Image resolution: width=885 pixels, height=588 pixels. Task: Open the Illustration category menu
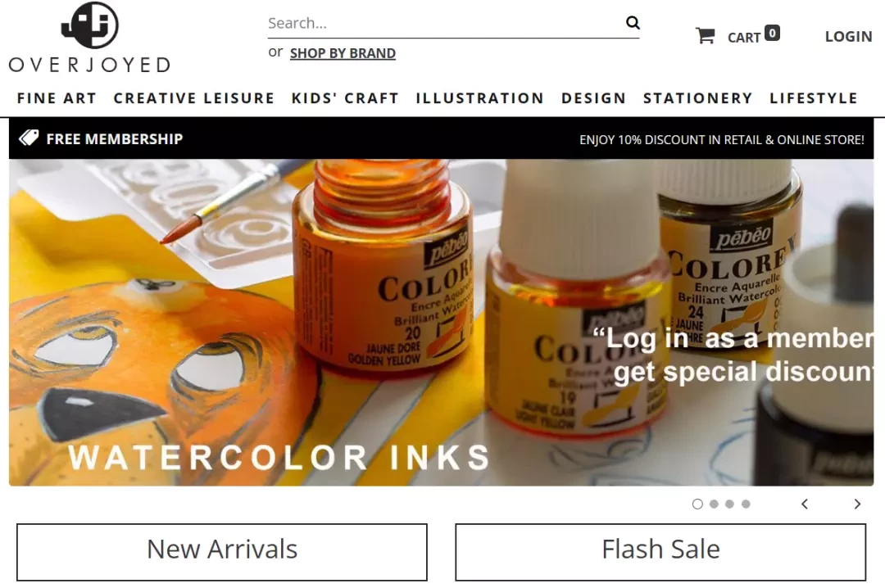(480, 98)
